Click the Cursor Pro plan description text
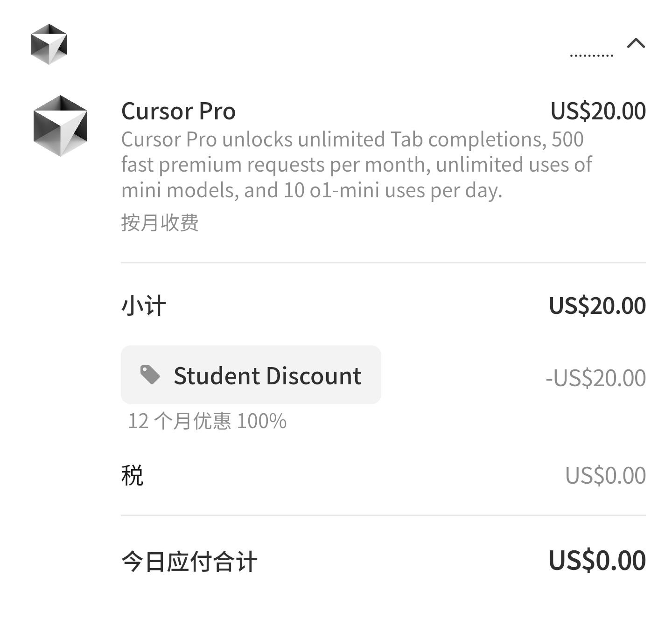 tap(355, 165)
